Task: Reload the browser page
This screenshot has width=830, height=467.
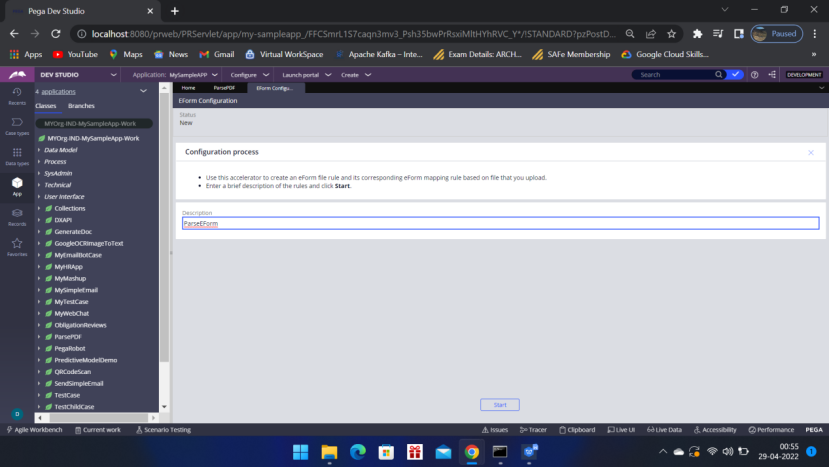Action: point(56,34)
